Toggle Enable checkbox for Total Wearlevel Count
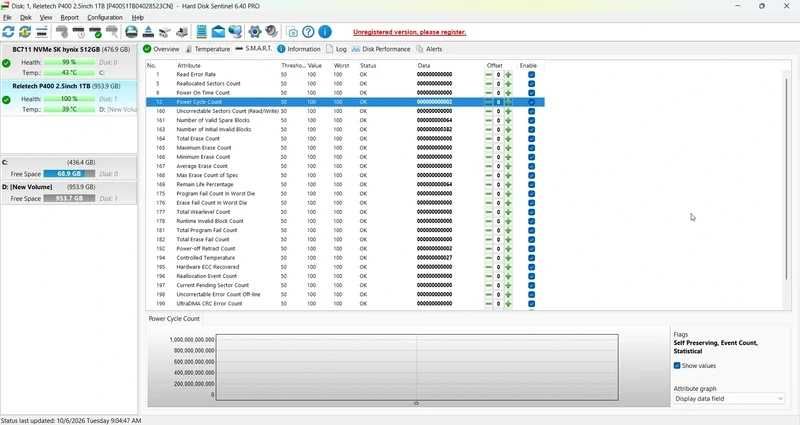Viewport: 800px width, 425px height. click(x=531, y=212)
